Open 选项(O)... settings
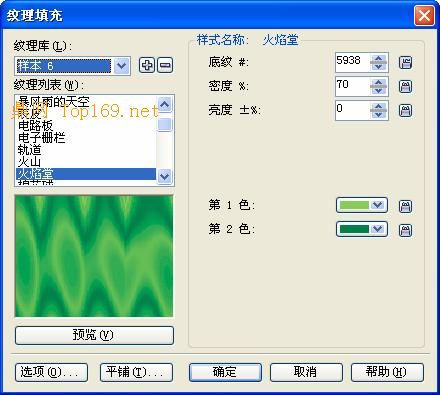The image size is (440, 395). coord(51,372)
